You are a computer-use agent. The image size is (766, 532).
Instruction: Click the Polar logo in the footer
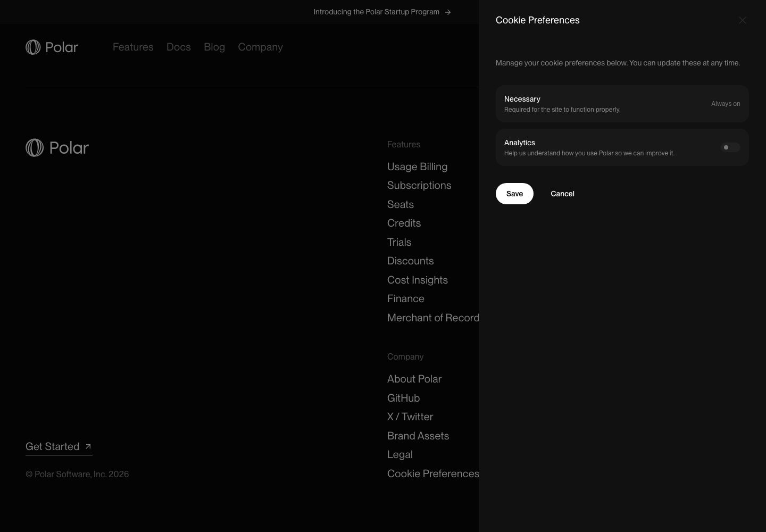tap(57, 148)
